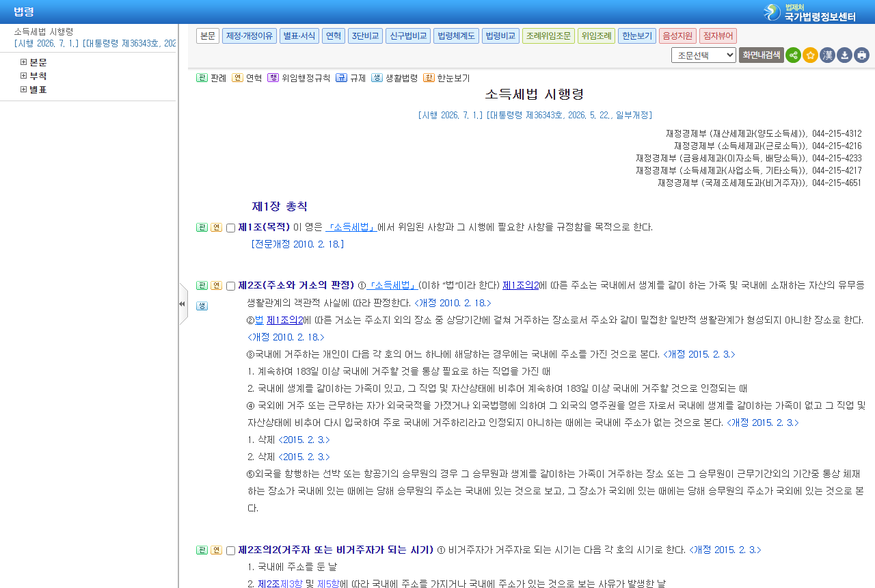Screen dimensions: 875x588
Task: Expand the 별표 tree node
Action: tap(23, 90)
